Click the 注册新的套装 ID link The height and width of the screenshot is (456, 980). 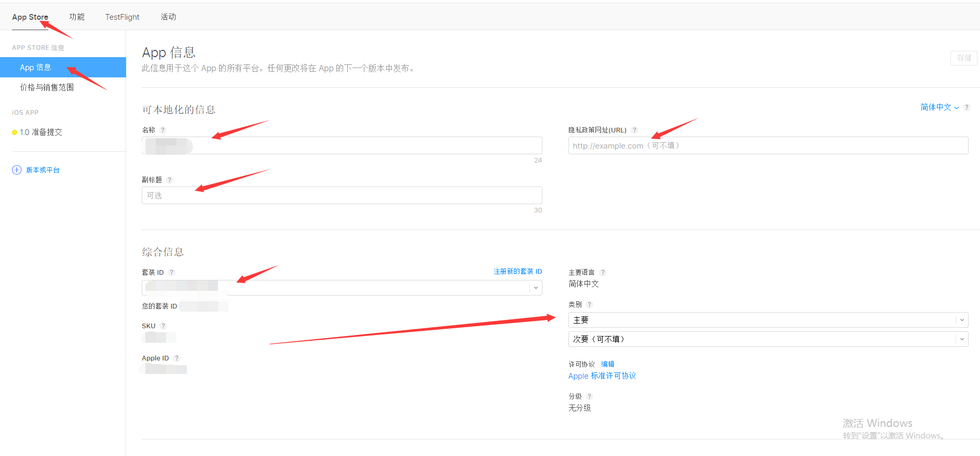point(518,272)
